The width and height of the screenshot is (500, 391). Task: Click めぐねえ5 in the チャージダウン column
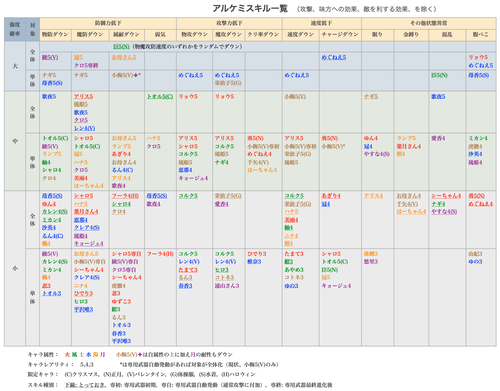[x=334, y=57]
